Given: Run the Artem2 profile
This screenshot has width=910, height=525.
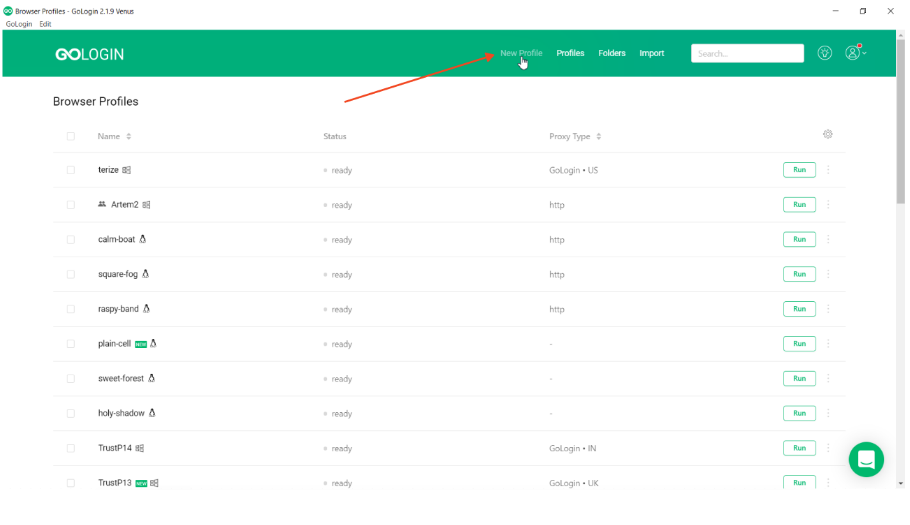Looking at the screenshot, I should click(x=799, y=205).
